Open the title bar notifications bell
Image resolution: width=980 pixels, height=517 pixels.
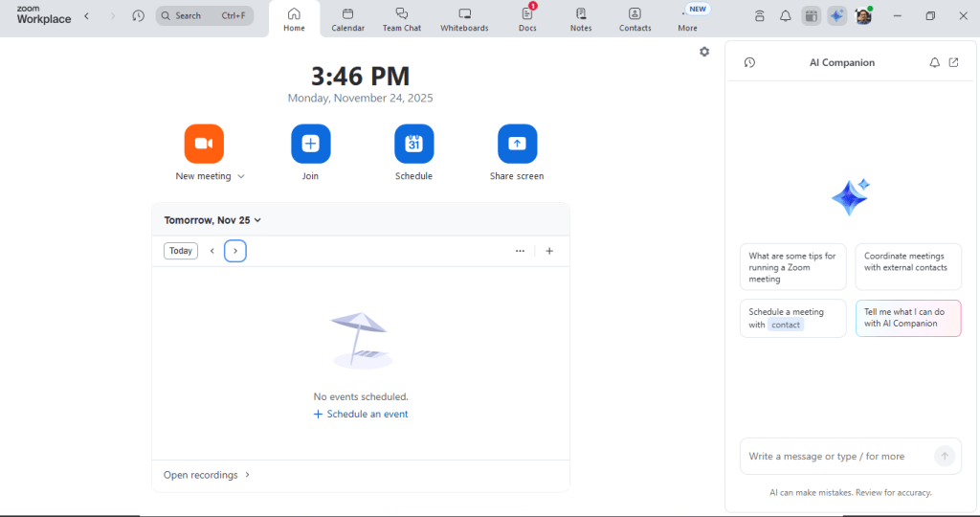(x=786, y=16)
